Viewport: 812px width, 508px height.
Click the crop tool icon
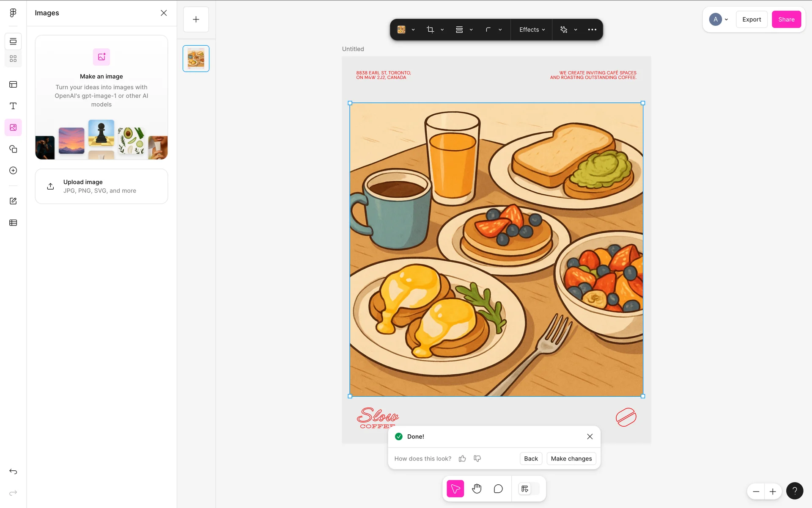point(430,30)
